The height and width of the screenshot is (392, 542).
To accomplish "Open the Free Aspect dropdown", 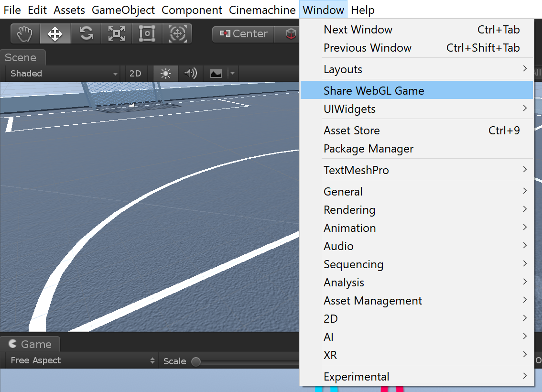I will click(82, 360).
